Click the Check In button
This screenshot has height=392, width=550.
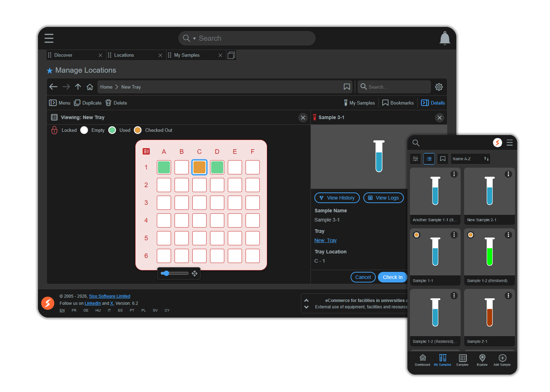392,277
